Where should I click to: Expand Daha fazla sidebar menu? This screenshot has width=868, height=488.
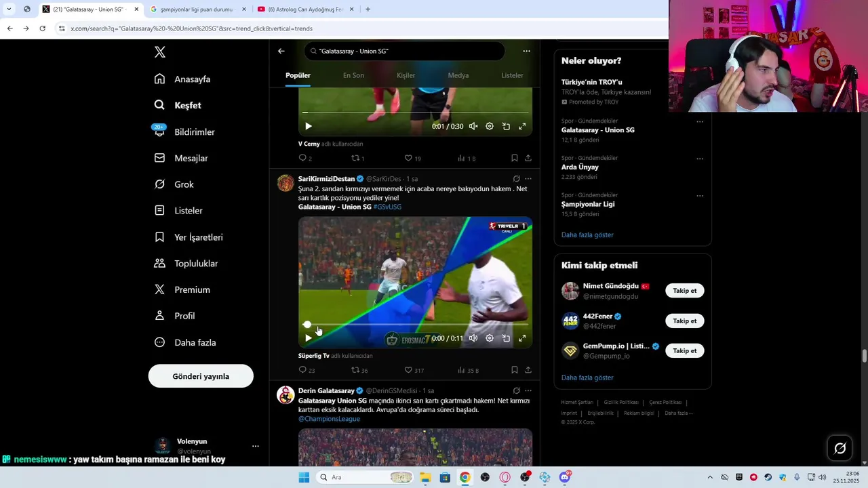pos(185,342)
